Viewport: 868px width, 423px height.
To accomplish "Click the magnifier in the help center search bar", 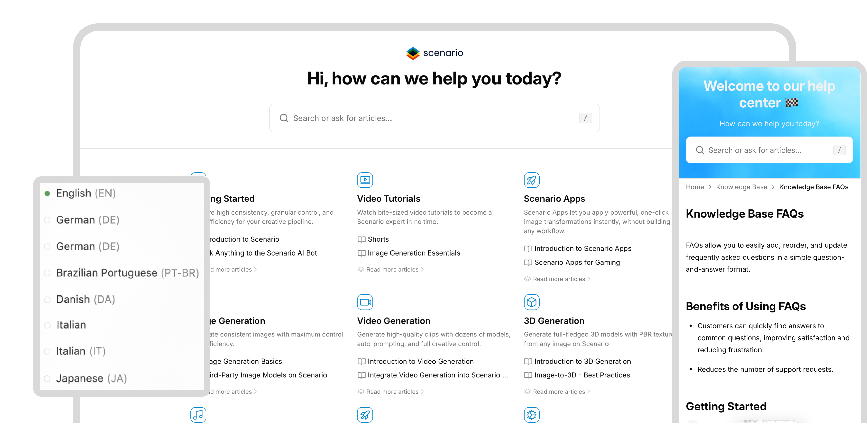I will pyautogui.click(x=700, y=150).
